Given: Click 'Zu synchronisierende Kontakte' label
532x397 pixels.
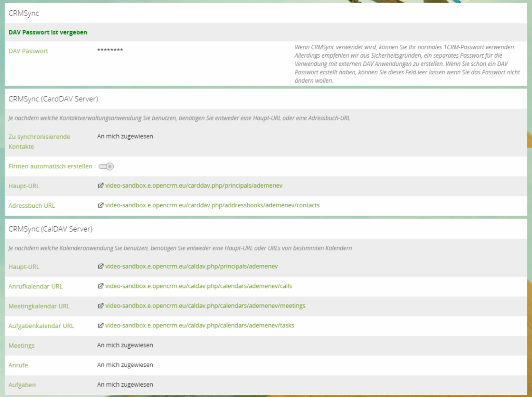Looking at the screenshot, I should [39, 141].
